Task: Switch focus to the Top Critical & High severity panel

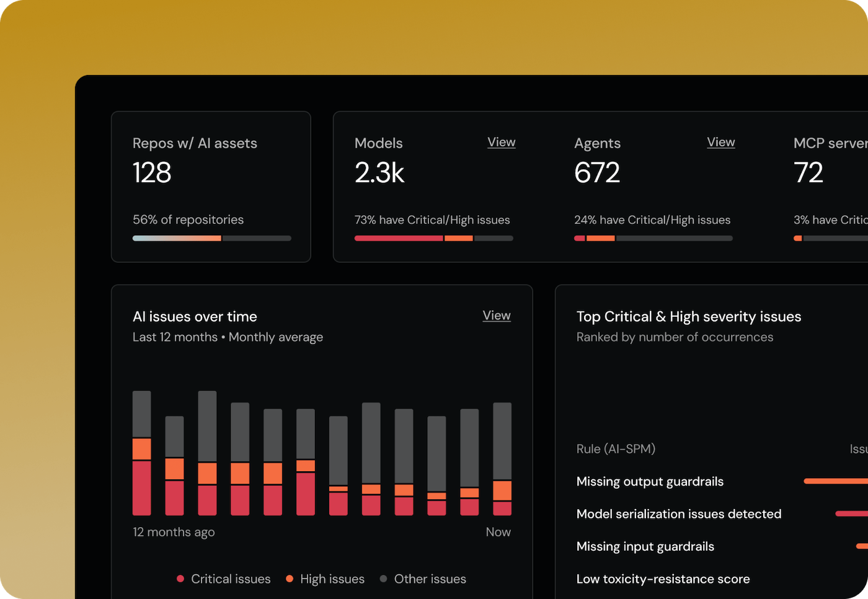Action: (688, 316)
